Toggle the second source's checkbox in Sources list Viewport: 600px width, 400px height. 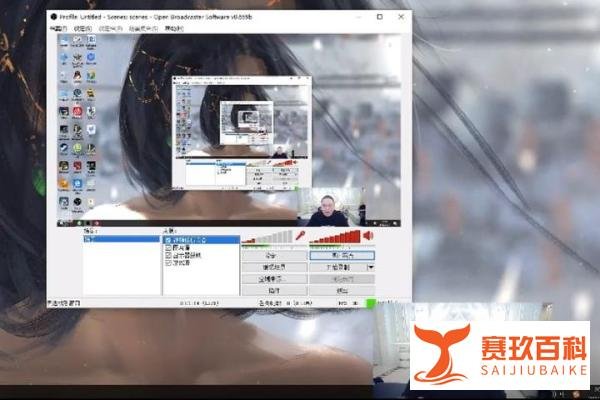click(x=168, y=248)
